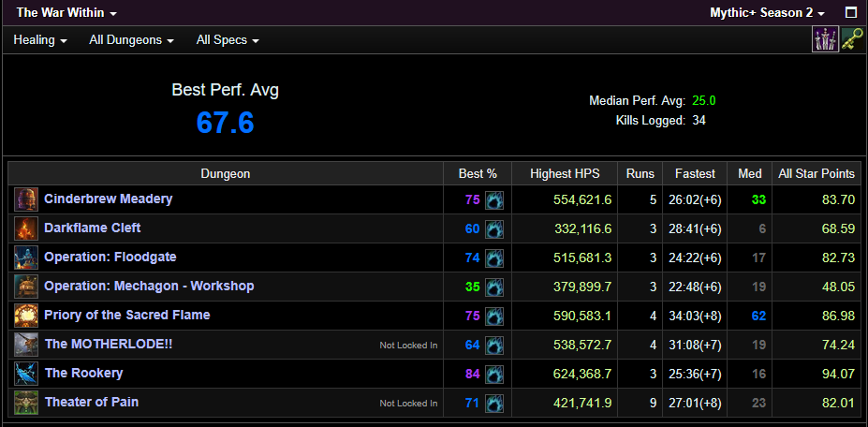Click spec icon in Theater of Pain row
Image resolution: width=868 pixels, height=427 pixels.
[494, 403]
